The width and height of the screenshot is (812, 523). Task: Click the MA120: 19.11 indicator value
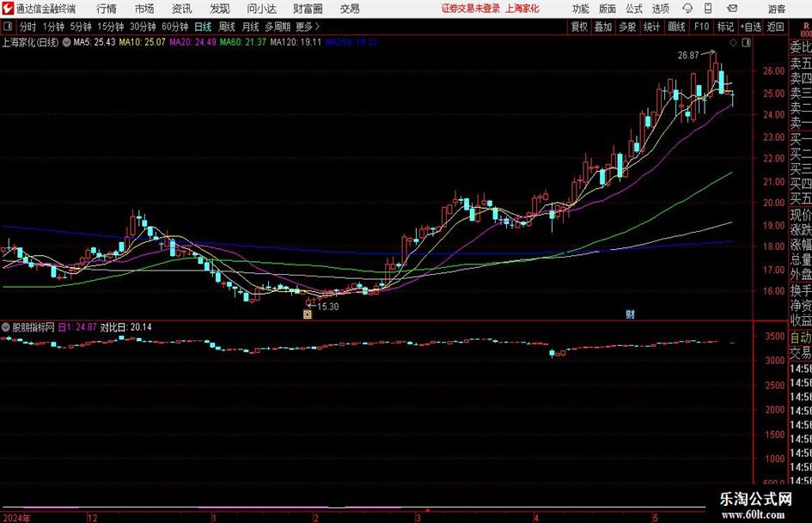296,42
